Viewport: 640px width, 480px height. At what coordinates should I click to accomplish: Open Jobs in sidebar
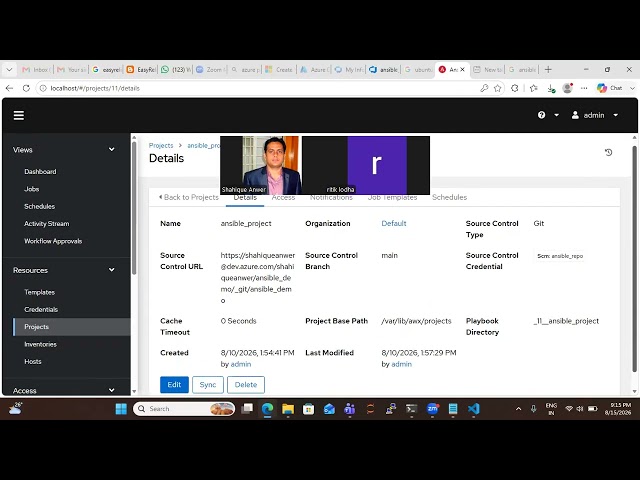tap(31, 189)
